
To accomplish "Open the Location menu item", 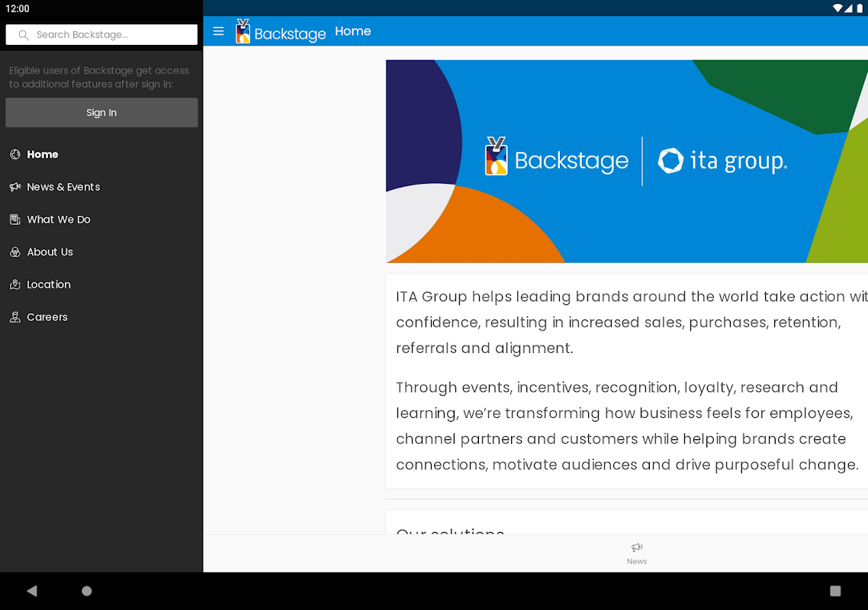I will [101, 284].
